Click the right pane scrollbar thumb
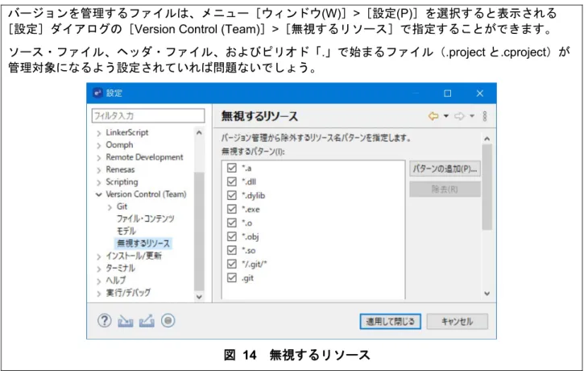The width and height of the screenshot is (588, 371). tap(487, 186)
